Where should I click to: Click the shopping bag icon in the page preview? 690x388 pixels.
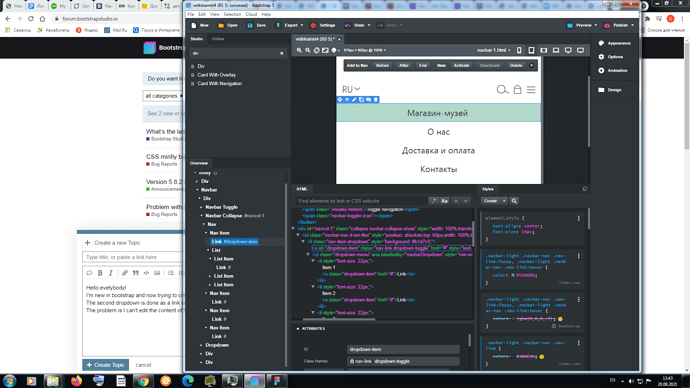click(x=518, y=89)
